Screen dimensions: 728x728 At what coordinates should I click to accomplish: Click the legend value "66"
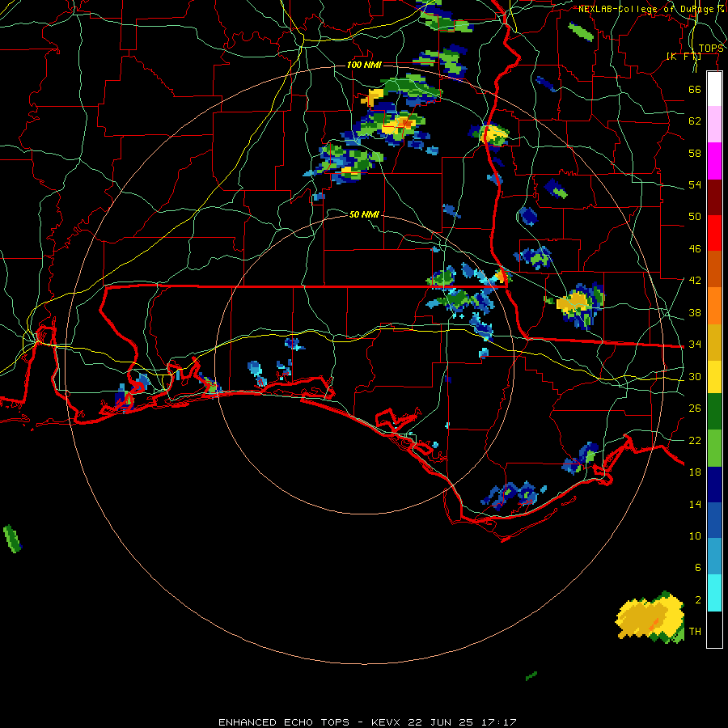(695, 89)
